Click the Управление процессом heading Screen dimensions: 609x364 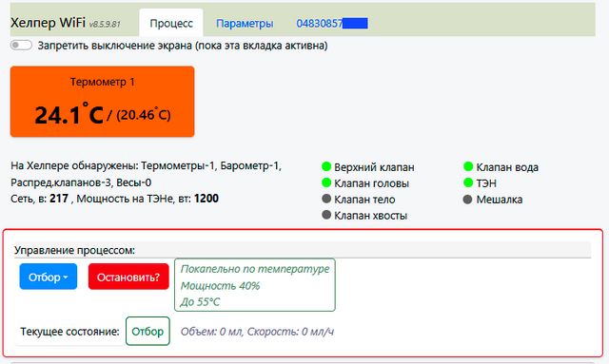point(74,250)
